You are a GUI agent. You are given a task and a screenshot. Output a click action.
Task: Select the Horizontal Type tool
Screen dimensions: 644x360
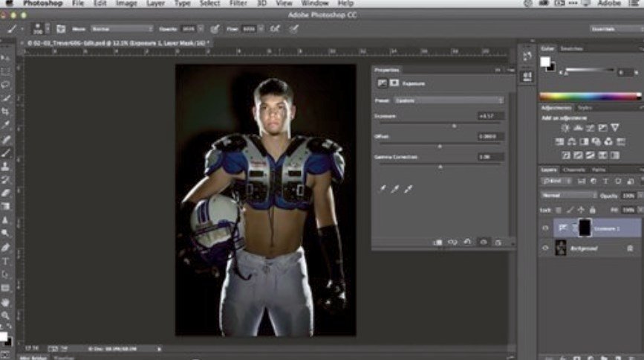[5, 261]
